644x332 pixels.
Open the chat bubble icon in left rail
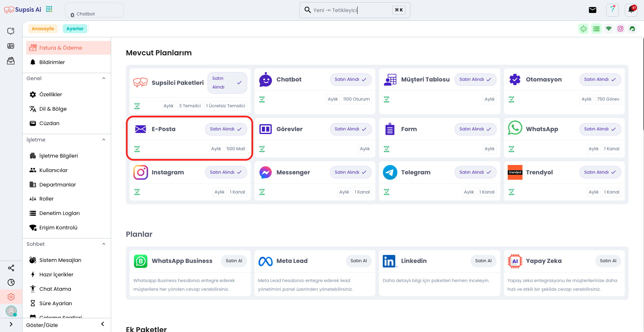point(11,31)
